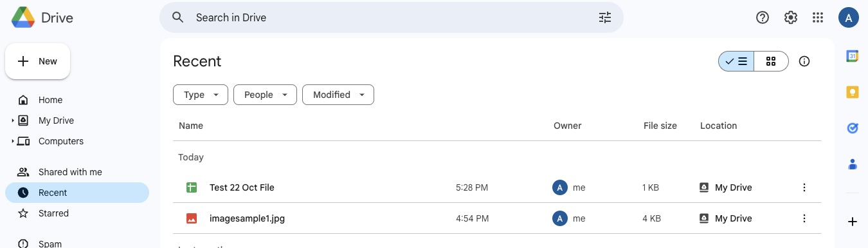
Task: Open Google Tasks in side panel
Action: click(853, 128)
